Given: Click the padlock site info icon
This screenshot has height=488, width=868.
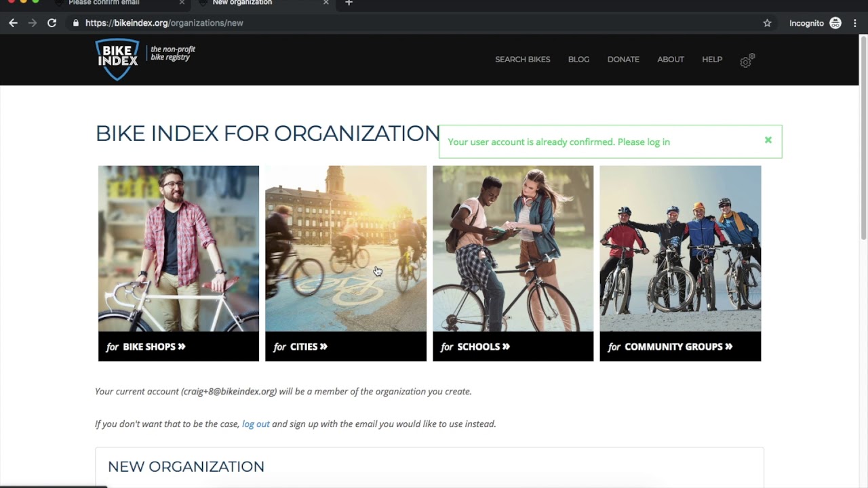Looking at the screenshot, I should click(x=76, y=23).
